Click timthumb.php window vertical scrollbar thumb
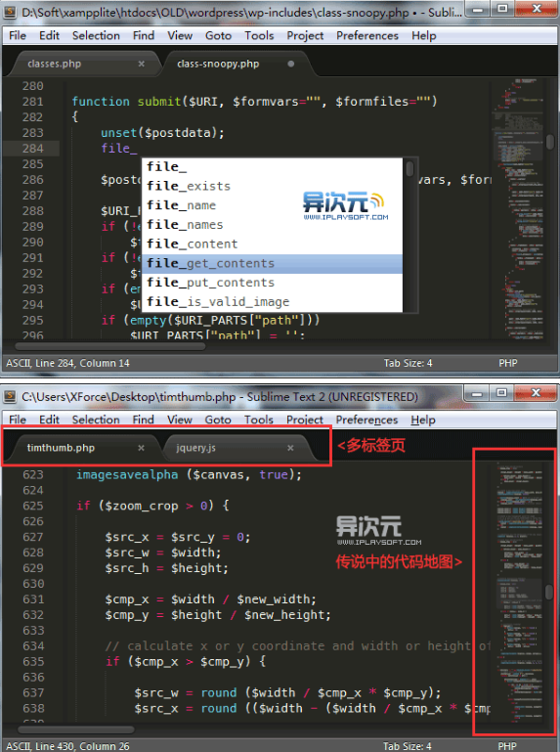This screenshot has width=560, height=752. tap(549, 592)
